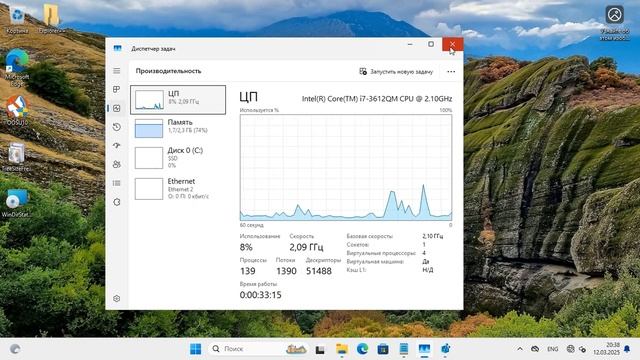Image resolution: width=640 pixels, height=360 pixels.
Task: Click the threads count 1390
Action: (x=286, y=271)
